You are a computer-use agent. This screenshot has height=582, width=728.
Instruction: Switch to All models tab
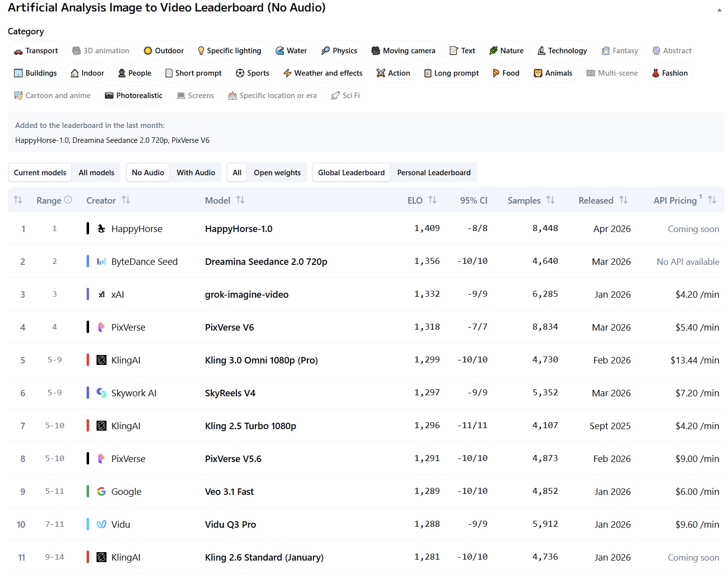97,173
